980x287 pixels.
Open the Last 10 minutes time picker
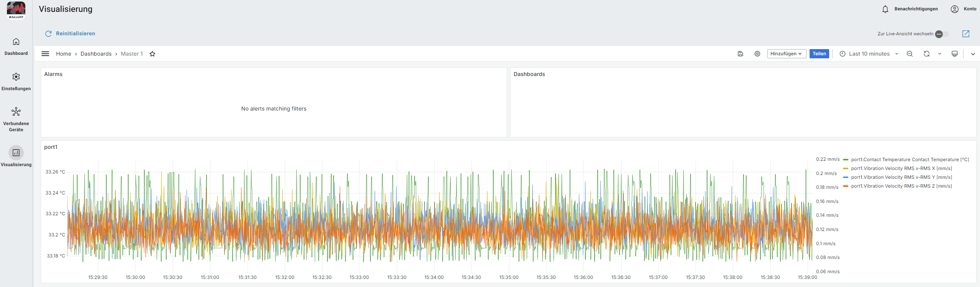coord(869,54)
